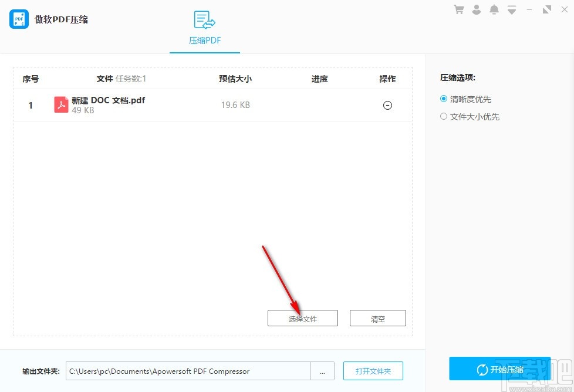Click the compress PDF icon above 压缩PDF label
The height and width of the screenshot is (392, 574).
click(x=204, y=20)
